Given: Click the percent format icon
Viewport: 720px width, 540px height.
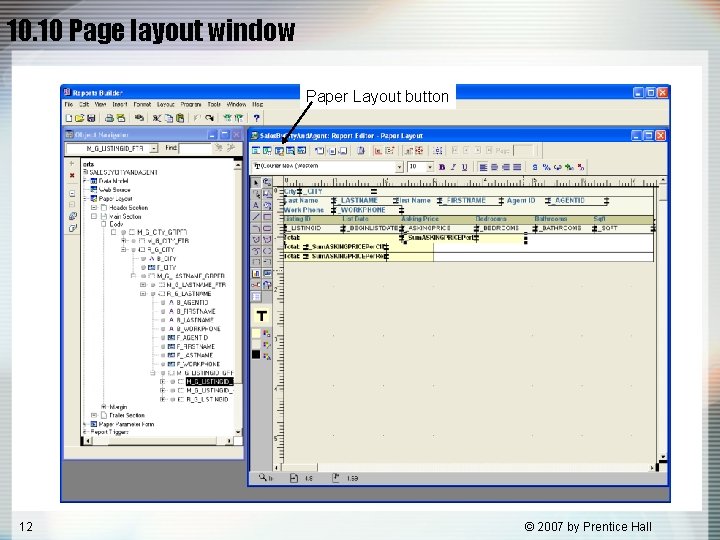Looking at the screenshot, I should click(x=546, y=167).
